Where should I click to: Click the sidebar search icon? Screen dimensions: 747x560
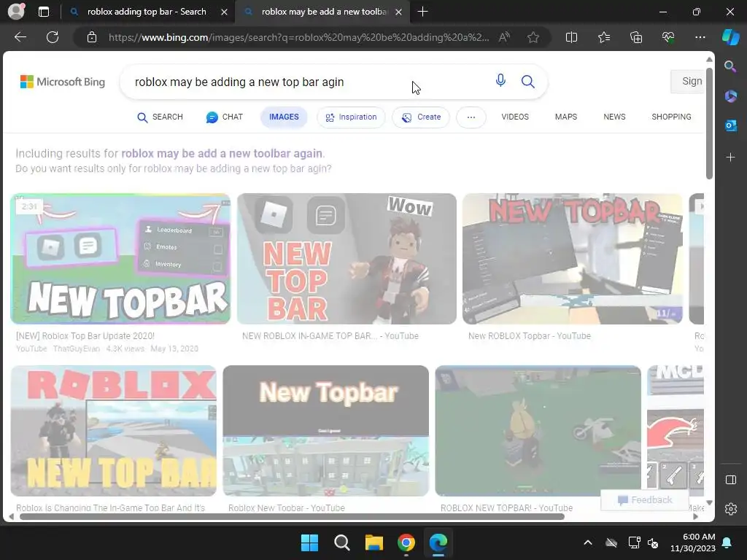click(730, 66)
